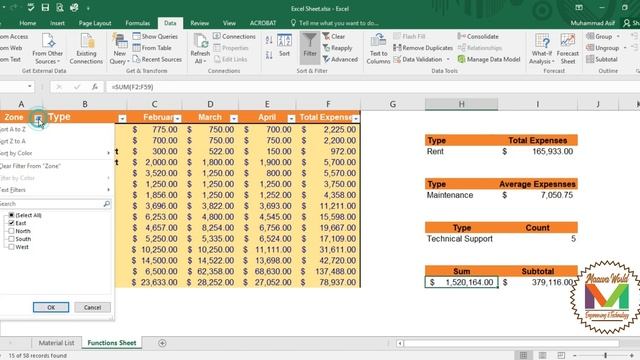Open the Formulas ribbon tab
This screenshot has height=360, width=640.
[x=138, y=23]
